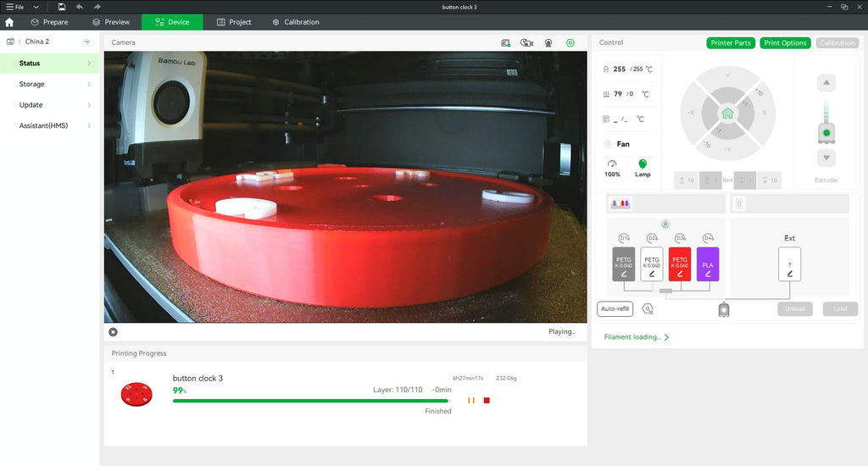
Task: Click the AMS humidity indicator icon
Action: (x=665, y=224)
